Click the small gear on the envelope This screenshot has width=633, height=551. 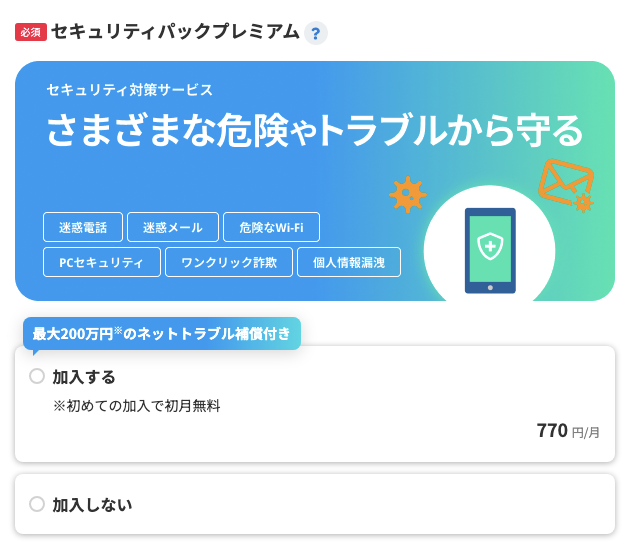tap(584, 203)
